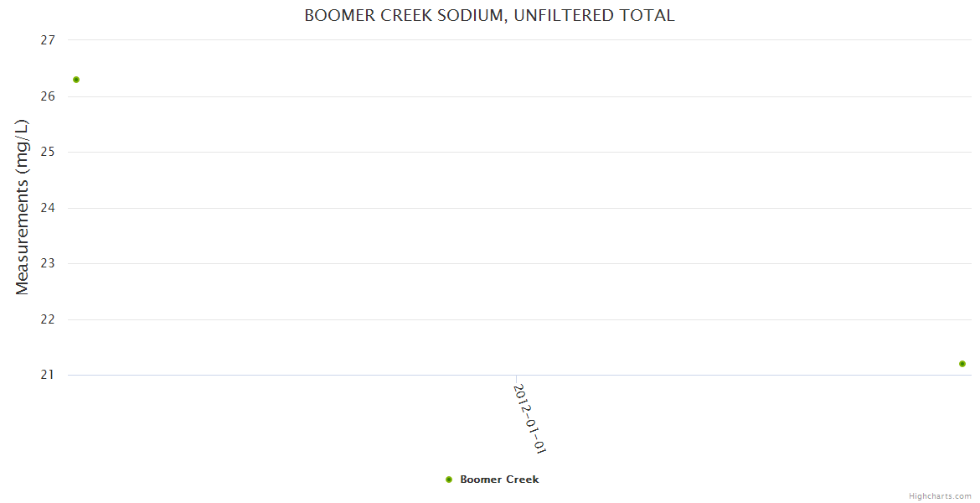Image resolution: width=980 pixels, height=503 pixels.
Task: Click the x-axis tick above 2012-01-01
Action: click(516, 379)
